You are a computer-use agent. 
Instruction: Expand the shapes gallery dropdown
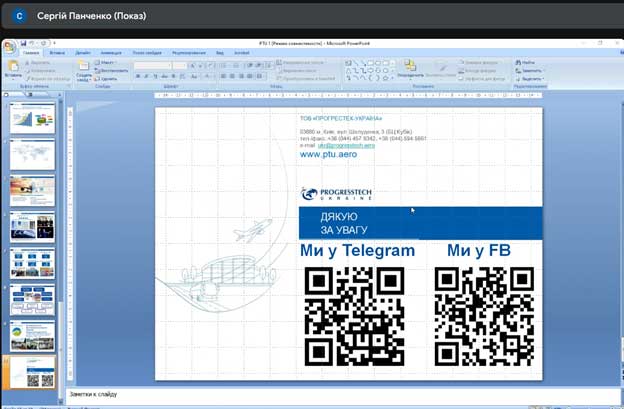coord(393,78)
